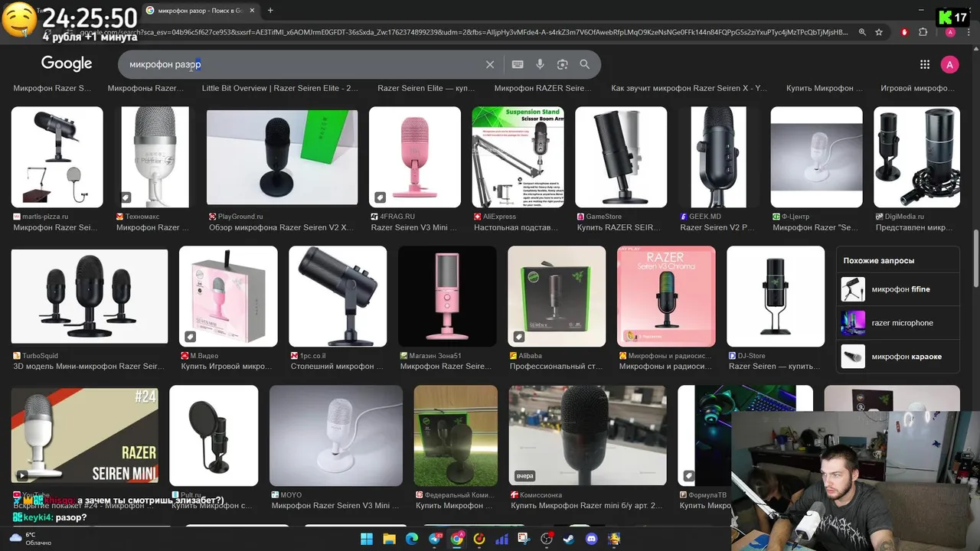Screen dimensions: 980x551
Task: Open Discord from the taskbar
Action: (x=591, y=539)
